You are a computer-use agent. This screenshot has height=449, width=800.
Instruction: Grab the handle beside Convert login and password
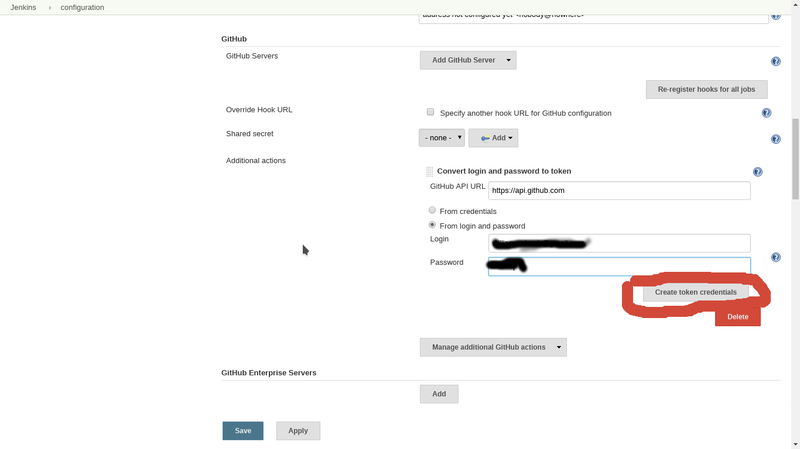[430, 171]
